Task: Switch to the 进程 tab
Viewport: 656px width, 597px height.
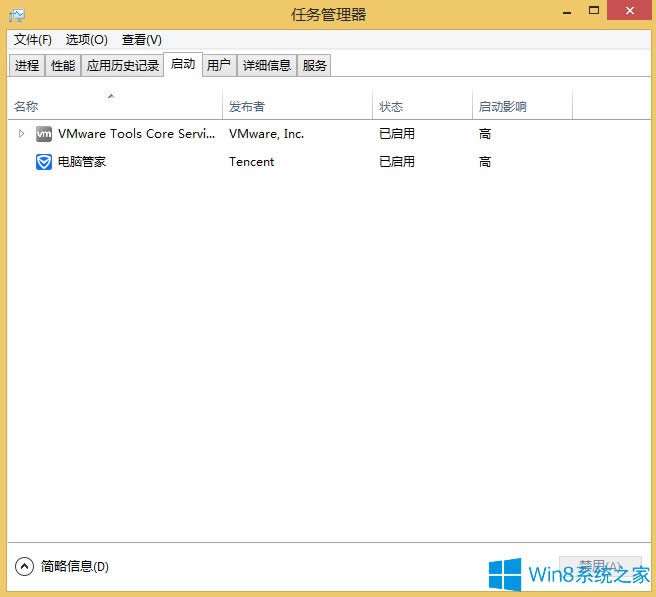Action: tap(27, 65)
